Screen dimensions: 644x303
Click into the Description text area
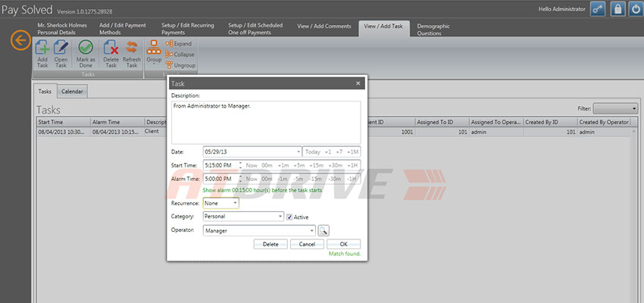[x=266, y=122]
